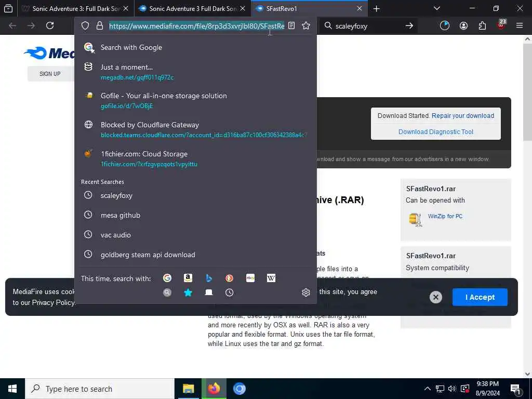The width and height of the screenshot is (532, 399).
Task: Click Repair your download link
Action: click(x=463, y=116)
